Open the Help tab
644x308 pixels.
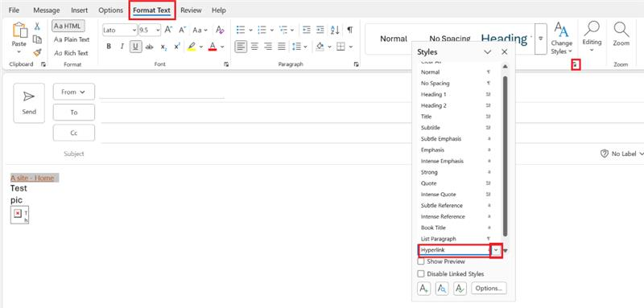click(219, 10)
